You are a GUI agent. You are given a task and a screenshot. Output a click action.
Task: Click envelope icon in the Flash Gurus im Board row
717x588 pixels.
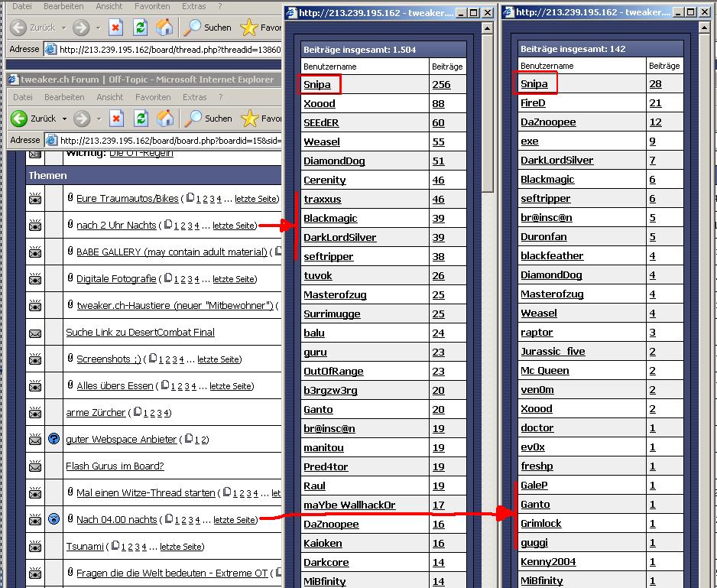35,466
